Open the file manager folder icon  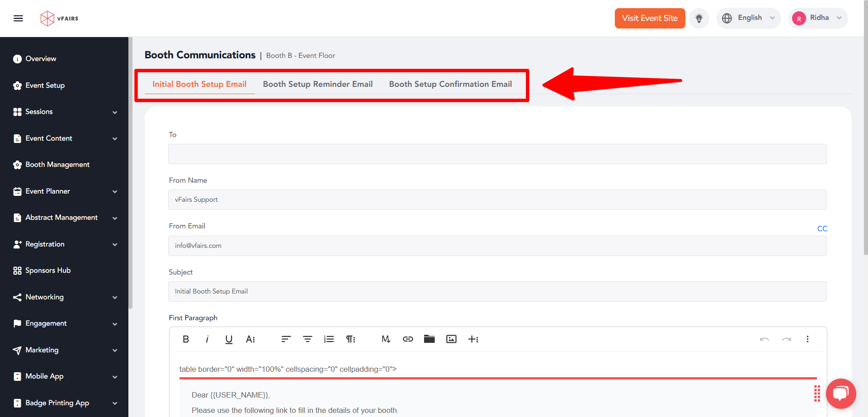pyautogui.click(x=429, y=338)
